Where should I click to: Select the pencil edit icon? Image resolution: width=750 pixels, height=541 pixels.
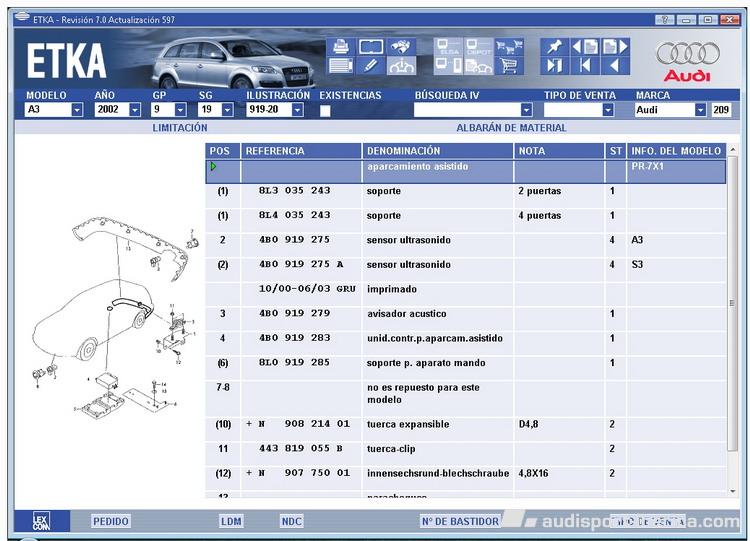(371, 66)
